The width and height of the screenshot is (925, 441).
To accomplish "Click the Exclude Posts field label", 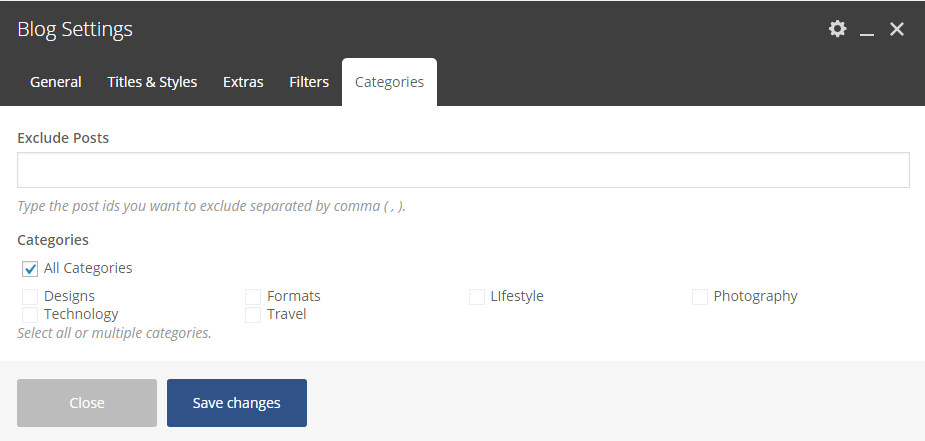I will pos(63,138).
